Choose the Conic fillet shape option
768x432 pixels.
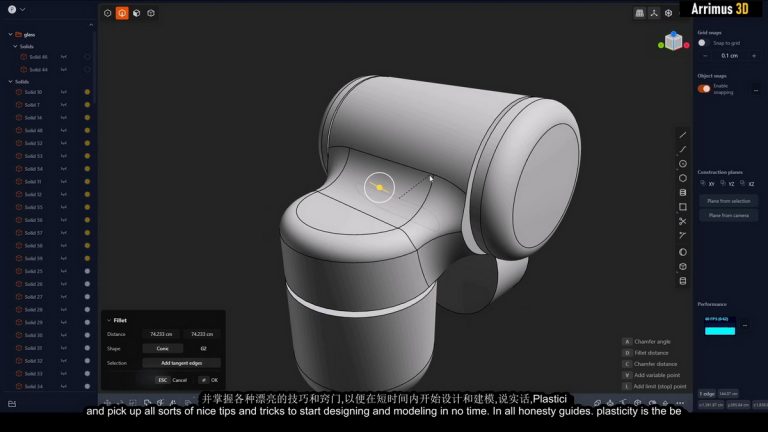coord(162,348)
